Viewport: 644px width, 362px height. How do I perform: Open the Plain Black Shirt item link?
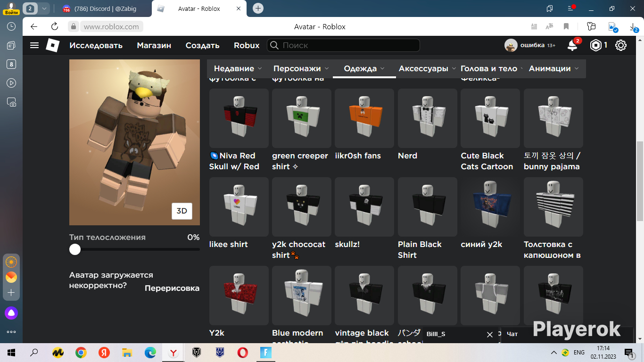click(420, 250)
